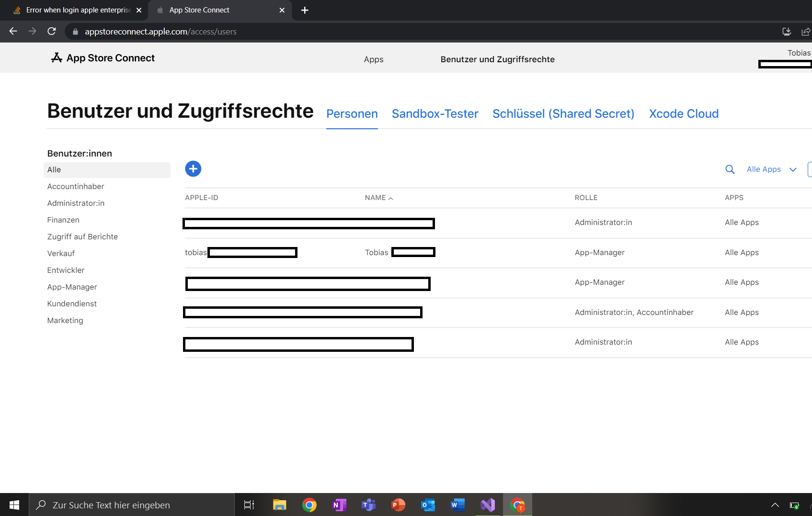Open Outlook from taskbar

click(428, 505)
